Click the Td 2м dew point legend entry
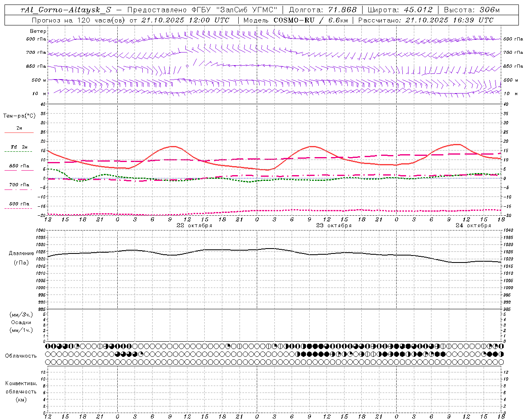The image size is (525, 420). (x=19, y=147)
